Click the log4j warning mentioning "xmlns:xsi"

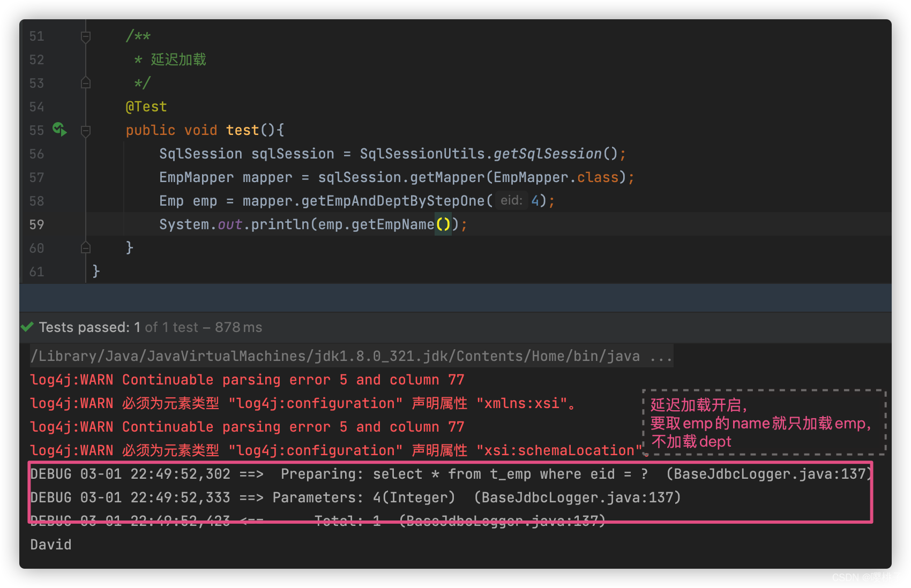pyautogui.click(x=303, y=403)
